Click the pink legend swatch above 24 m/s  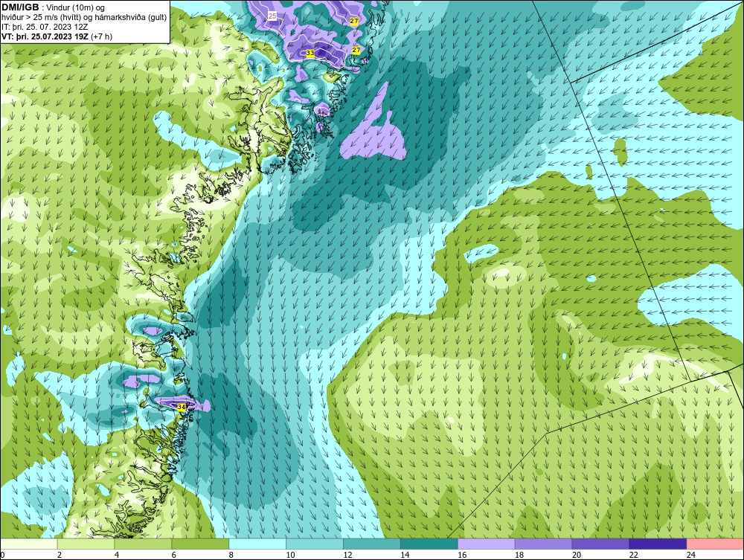[715, 544]
